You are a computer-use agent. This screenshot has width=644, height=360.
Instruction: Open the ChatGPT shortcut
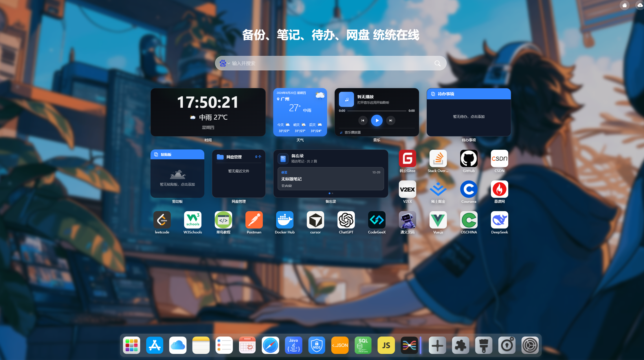(346, 220)
